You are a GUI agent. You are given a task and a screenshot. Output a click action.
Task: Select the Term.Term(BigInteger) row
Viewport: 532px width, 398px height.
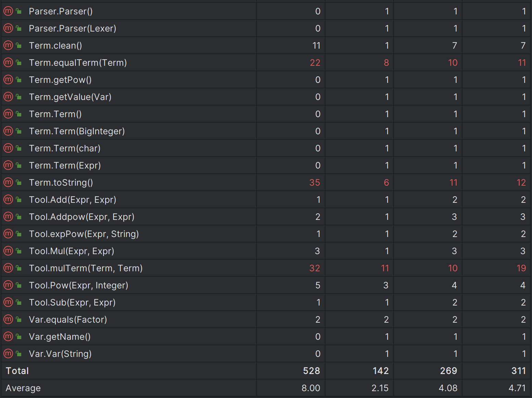pyautogui.click(x=266, y=131)
